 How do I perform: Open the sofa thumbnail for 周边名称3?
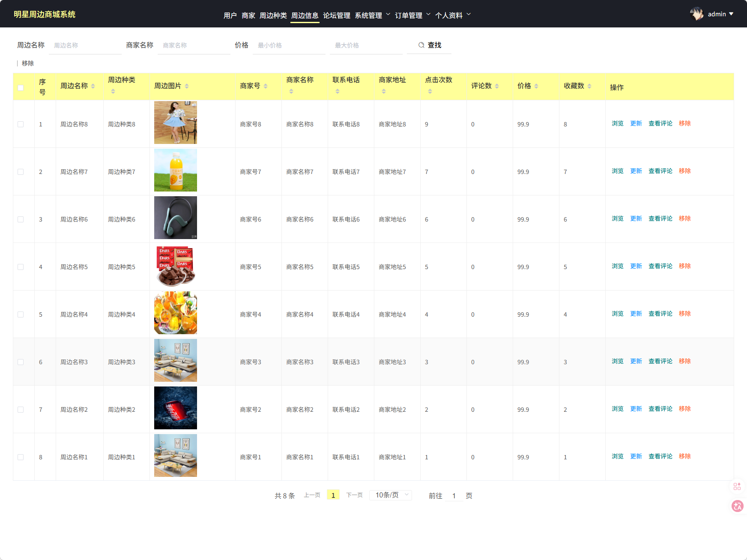(x=176, y=360)
